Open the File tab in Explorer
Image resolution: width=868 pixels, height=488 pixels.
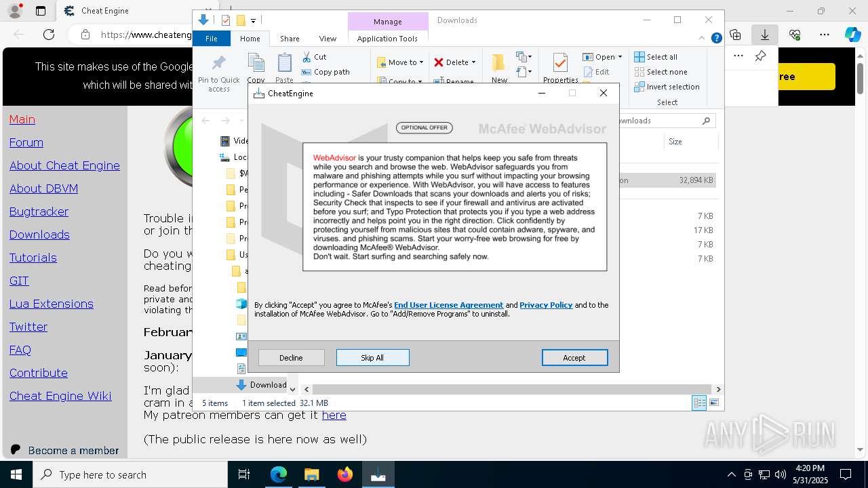pyautogui.click(x=212, y=39)
